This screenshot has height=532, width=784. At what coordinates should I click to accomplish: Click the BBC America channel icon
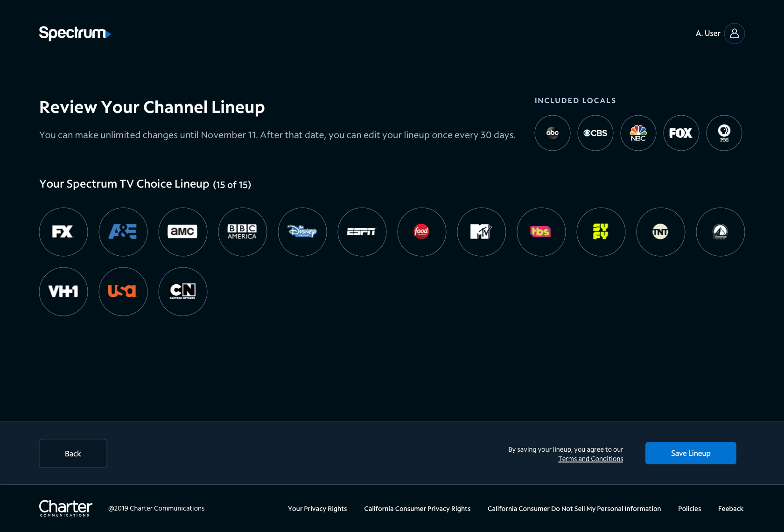click(x=242, y=232)
